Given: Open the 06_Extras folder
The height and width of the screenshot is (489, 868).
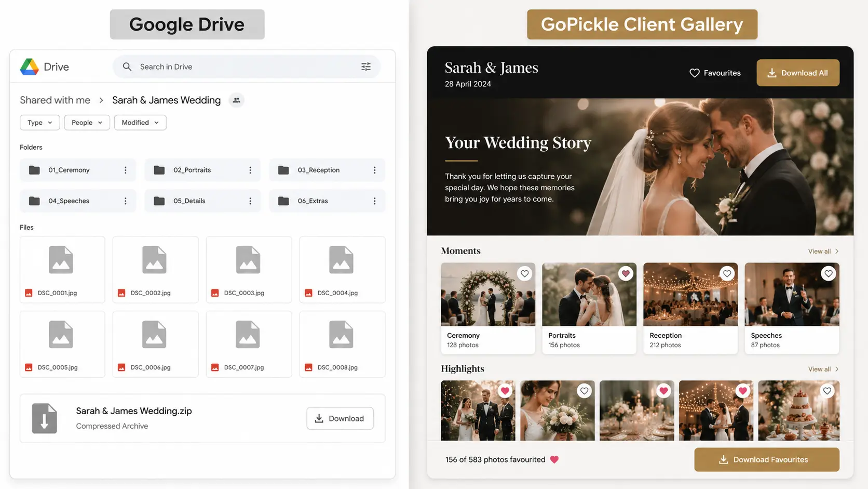Looking at the screenshot, I should 327,201.
